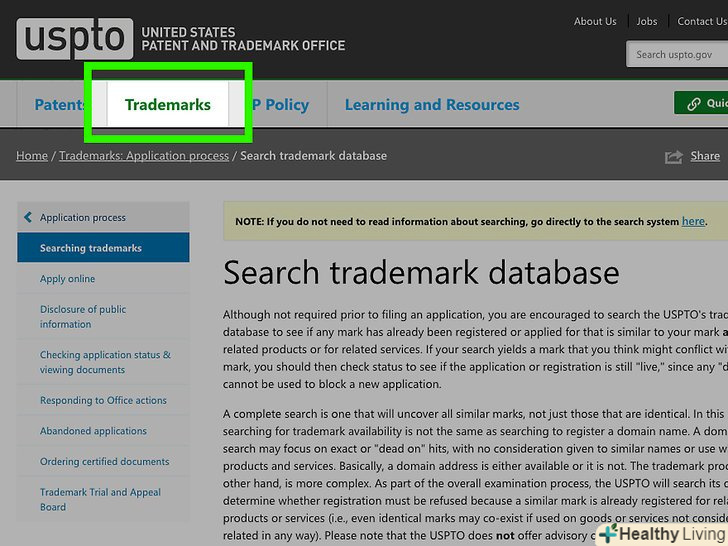The height and width of the screenshot is (546, 728).
Task: Open Checking application status & viewing documents
Action: point(105,362)
